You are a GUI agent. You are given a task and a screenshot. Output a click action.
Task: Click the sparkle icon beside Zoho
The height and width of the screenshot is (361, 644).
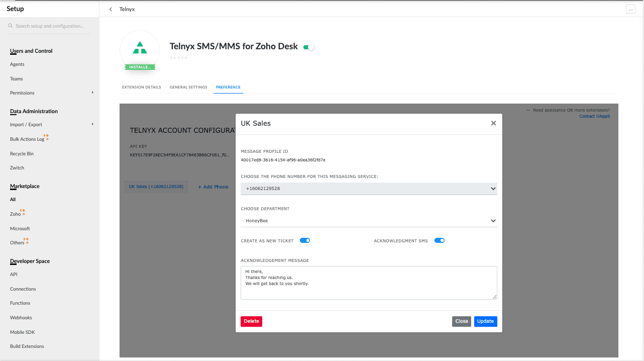23,212
